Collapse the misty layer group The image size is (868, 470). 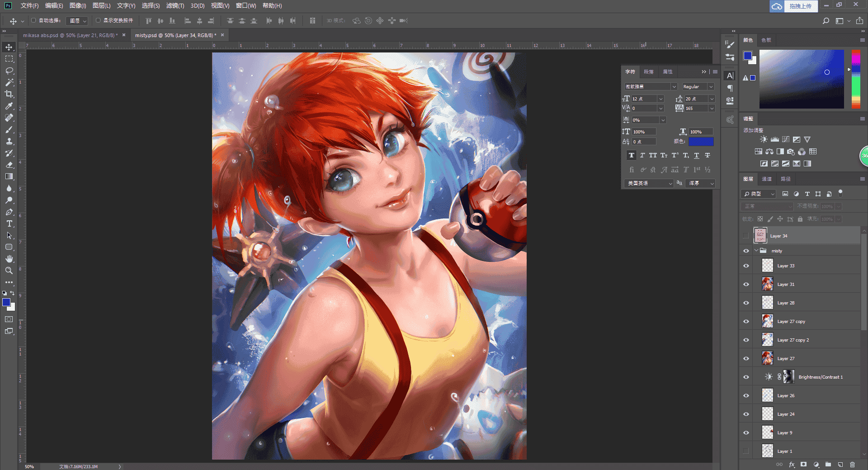coord(756,251)
